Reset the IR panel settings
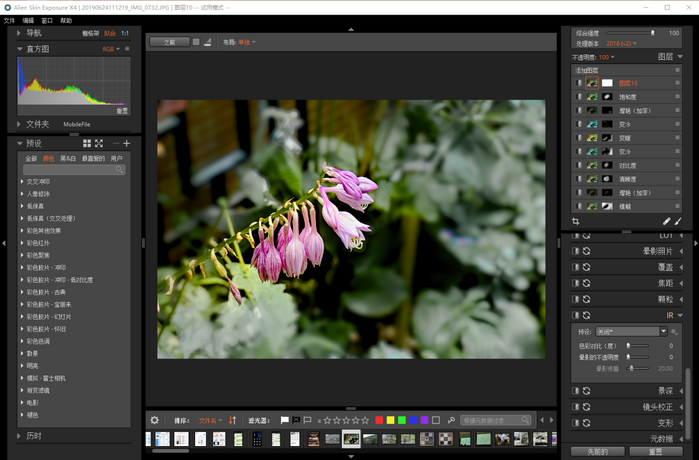This screenshot has height=460, width=699. click(587, 314)
